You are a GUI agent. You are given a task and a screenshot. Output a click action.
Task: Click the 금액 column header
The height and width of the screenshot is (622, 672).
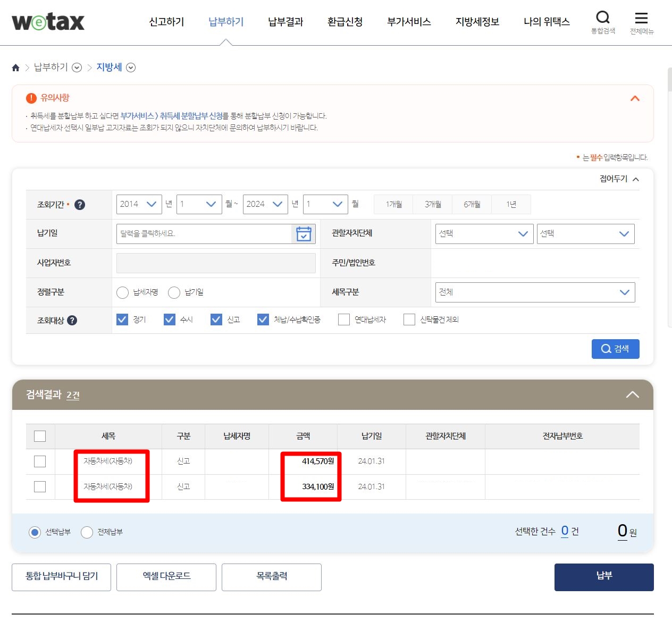pos(303,436)
